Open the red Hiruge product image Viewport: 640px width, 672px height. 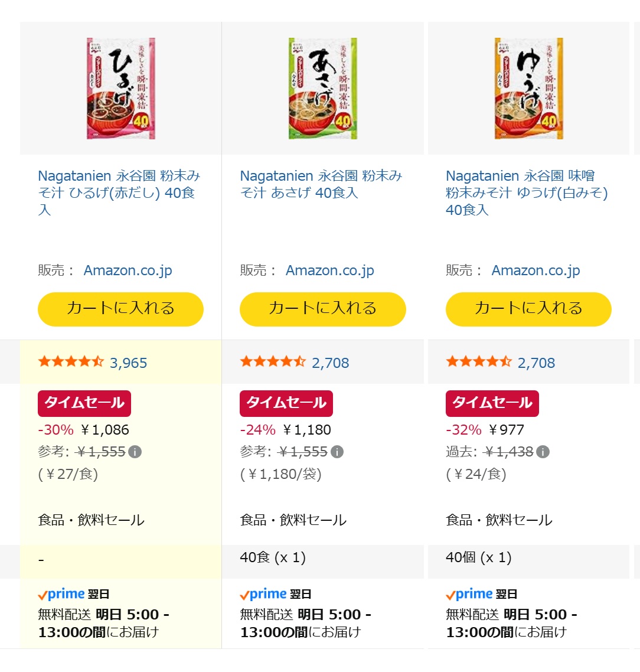pyautogui.click(x=121, y=89)
